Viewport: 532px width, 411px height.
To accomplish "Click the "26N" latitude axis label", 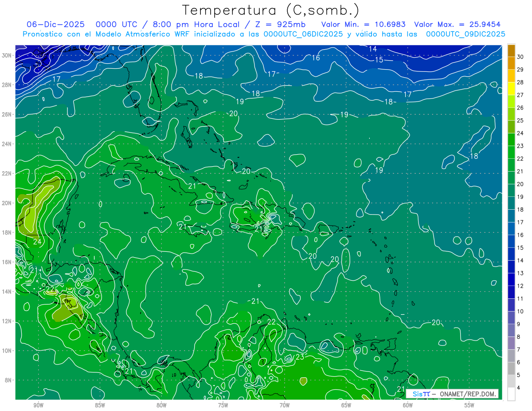I will click(7, 114).
